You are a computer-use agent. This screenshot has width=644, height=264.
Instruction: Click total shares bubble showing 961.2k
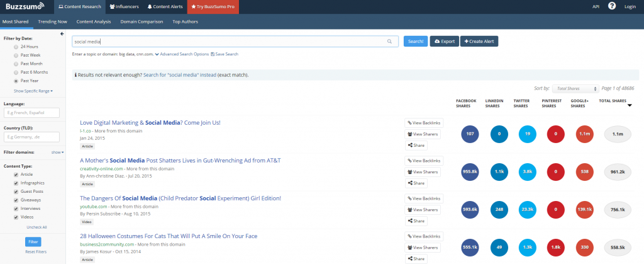pos(618,172)
